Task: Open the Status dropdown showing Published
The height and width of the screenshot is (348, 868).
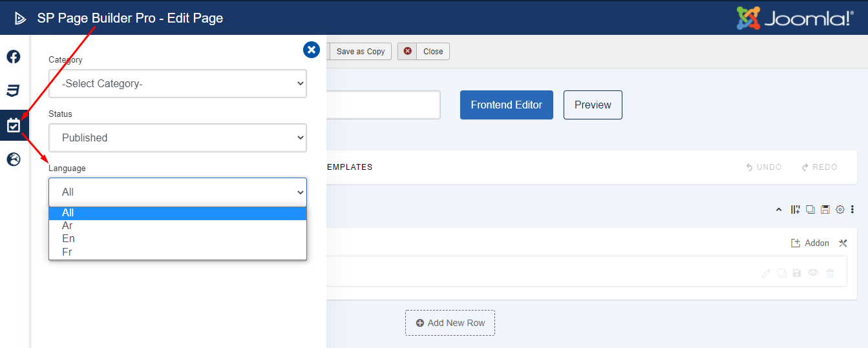Action: click(x=178, y=138)
